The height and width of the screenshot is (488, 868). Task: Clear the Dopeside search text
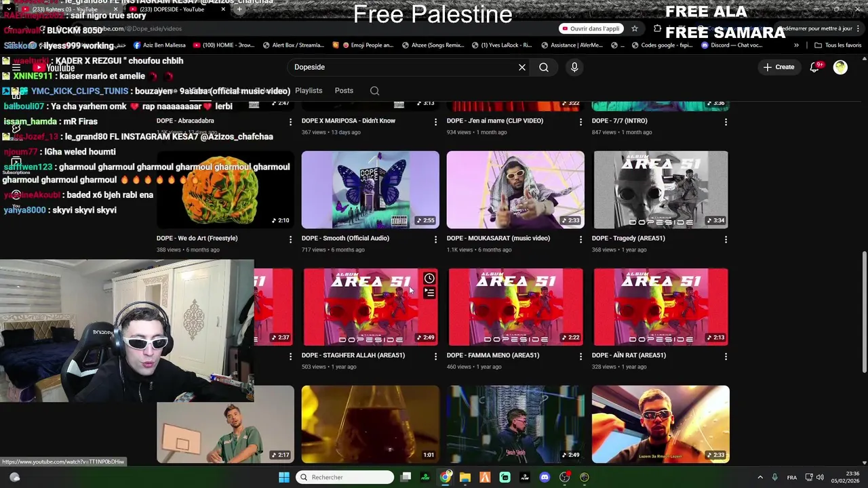click(x=522, y=67)
